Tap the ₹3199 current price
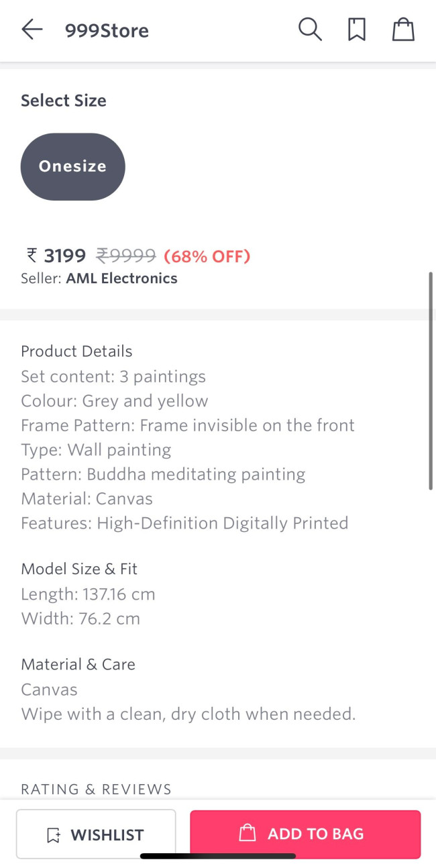 click(x=56, y=256)
